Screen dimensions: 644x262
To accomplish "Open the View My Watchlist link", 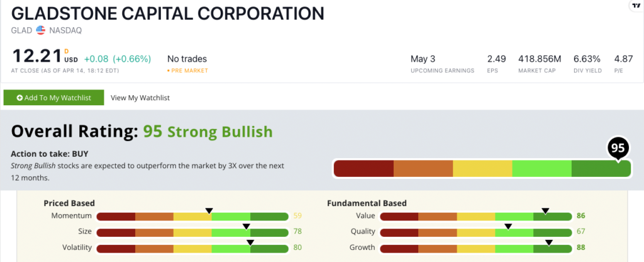I will click(x=140, y=98).
